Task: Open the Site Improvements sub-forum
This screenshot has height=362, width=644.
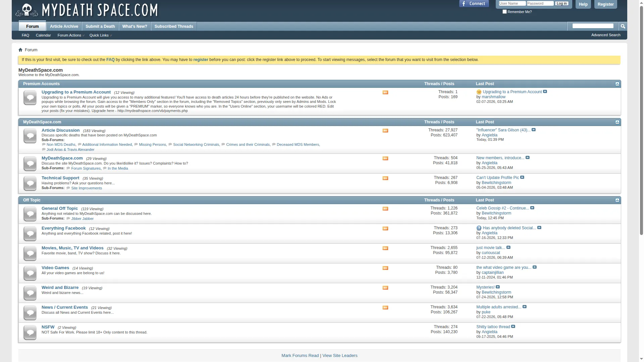Action: point(87,188)
